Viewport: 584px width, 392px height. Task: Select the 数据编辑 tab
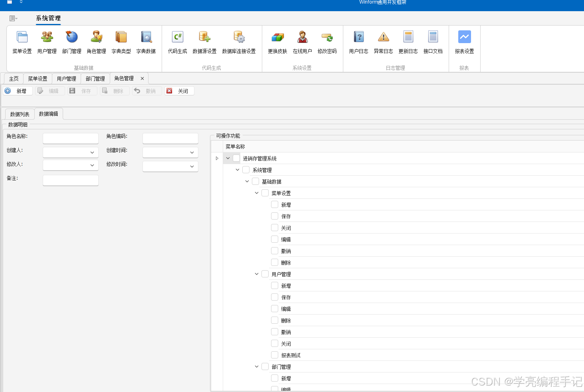[x=48, y=114]
